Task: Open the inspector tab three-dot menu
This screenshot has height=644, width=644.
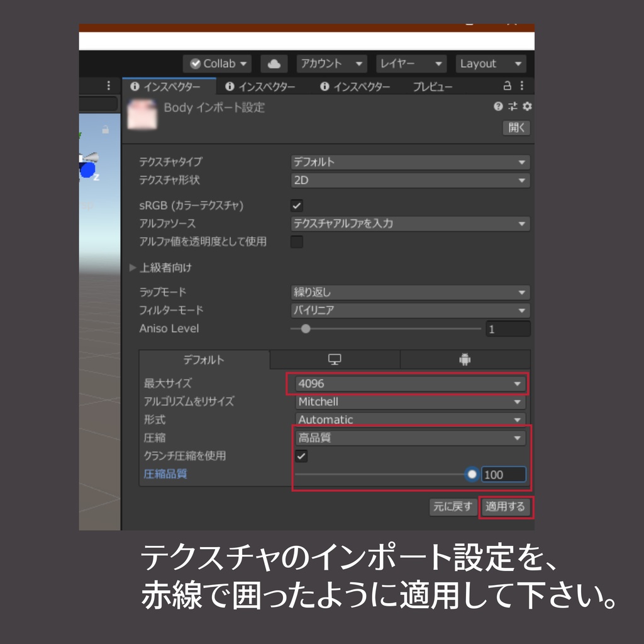Action: (x=522, y=86)
